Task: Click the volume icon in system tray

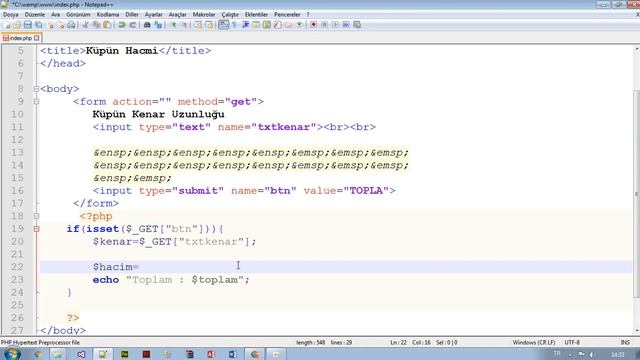Action: 592,354
